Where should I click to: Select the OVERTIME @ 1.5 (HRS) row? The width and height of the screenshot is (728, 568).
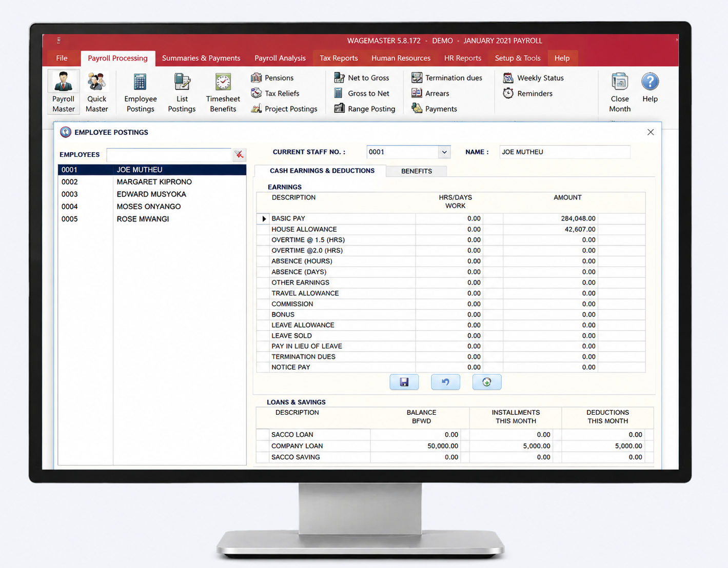click(450, 240)
